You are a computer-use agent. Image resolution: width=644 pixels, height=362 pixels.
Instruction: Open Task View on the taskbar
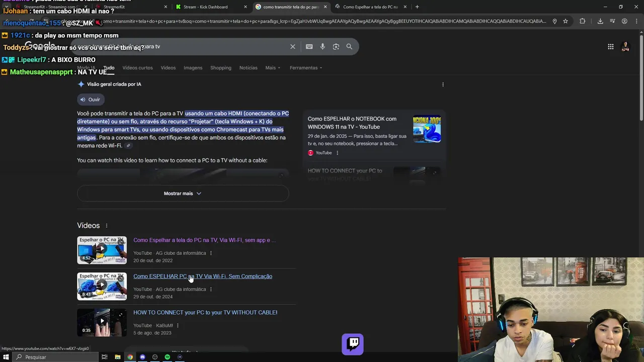click(105, 357)
